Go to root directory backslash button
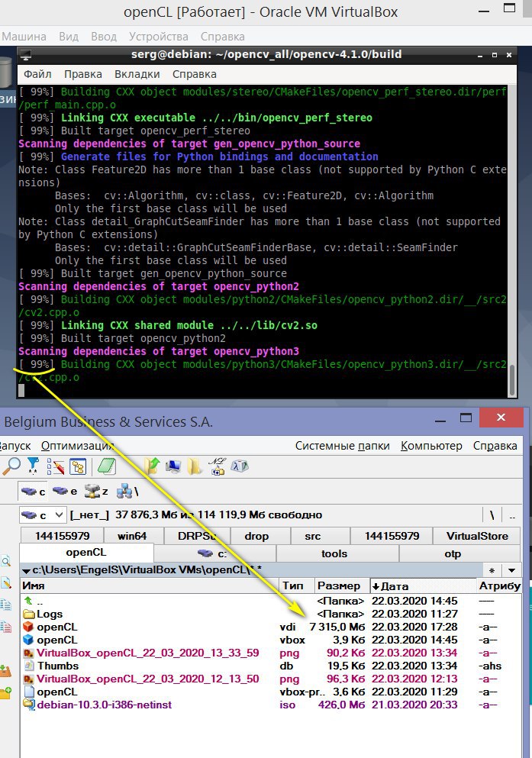 492,515
